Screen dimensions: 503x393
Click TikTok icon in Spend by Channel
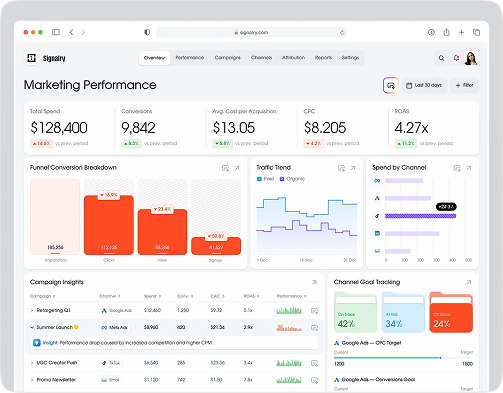coord(377,216)
